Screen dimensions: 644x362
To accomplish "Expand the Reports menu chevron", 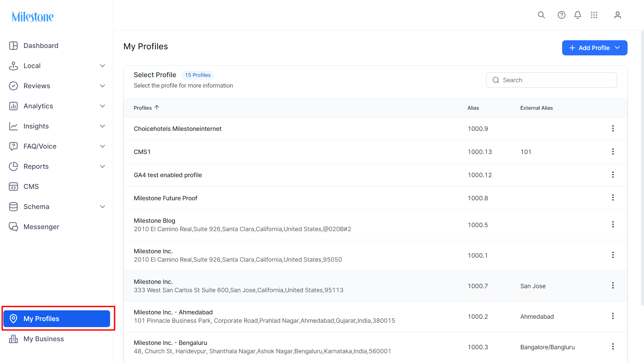I will 103,166.
